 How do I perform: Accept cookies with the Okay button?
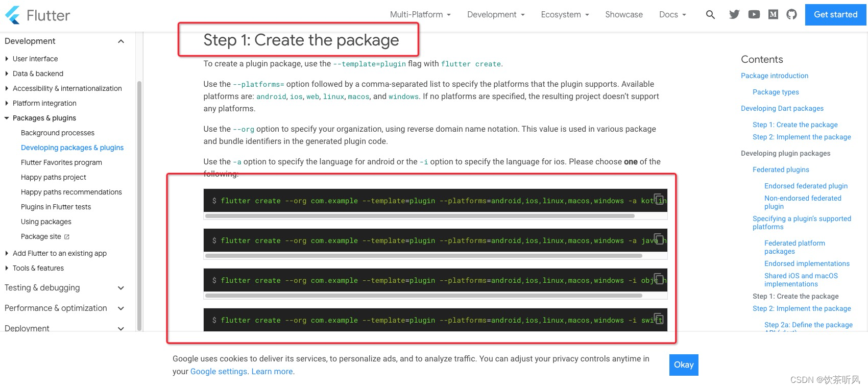(684, 364)
